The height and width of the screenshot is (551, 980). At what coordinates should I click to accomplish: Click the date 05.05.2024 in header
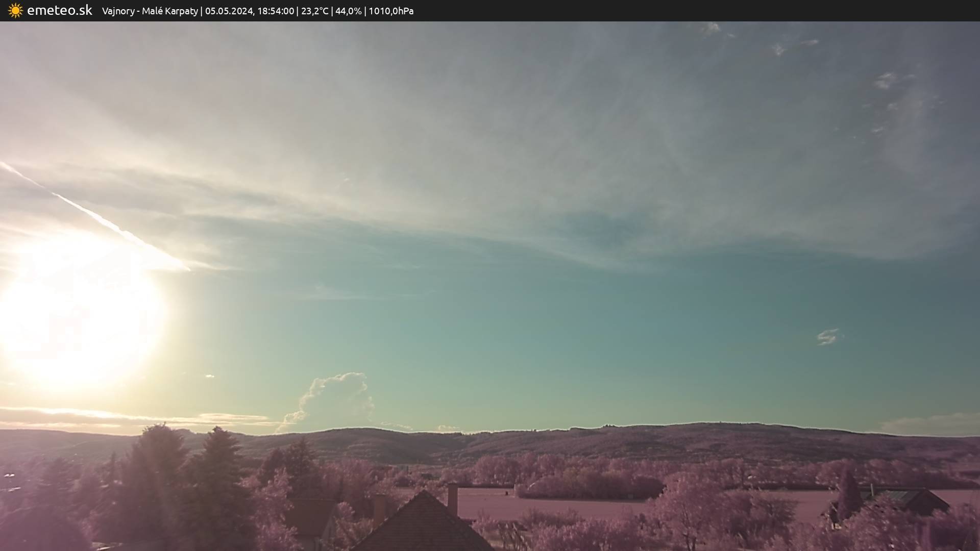tap(229, 11)
